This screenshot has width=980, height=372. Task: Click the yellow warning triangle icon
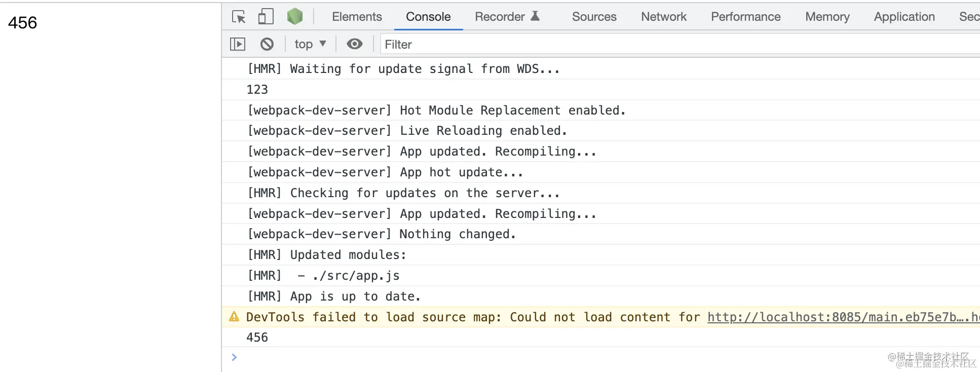(x=234, y=317)
